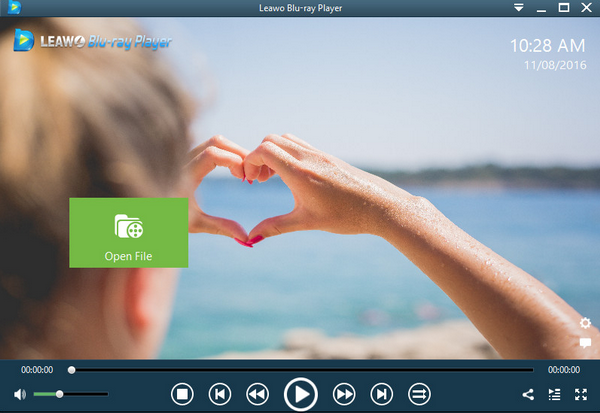Click the Leawo app icon in the title bar
This screenshot has height=413, width=600.
(14, 7)
